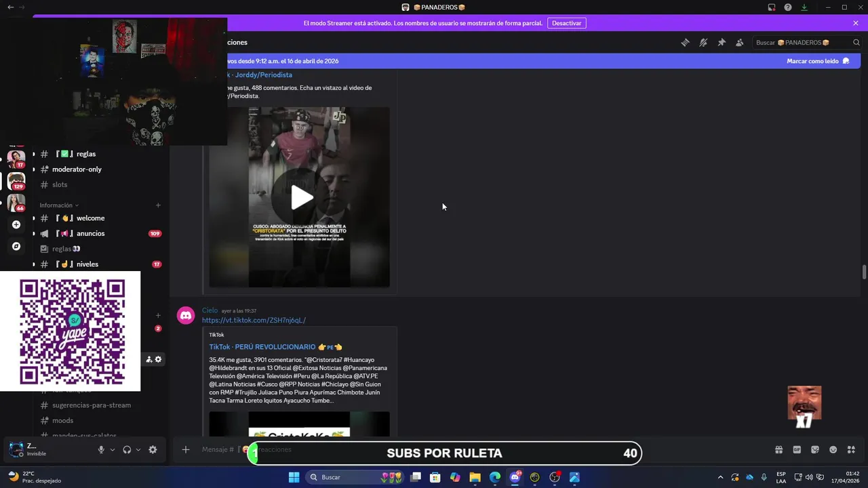The width and height of the screenshot is (868, 488).
Task: Open the sugerencias-para-stream channel
Action: (98, 405)
